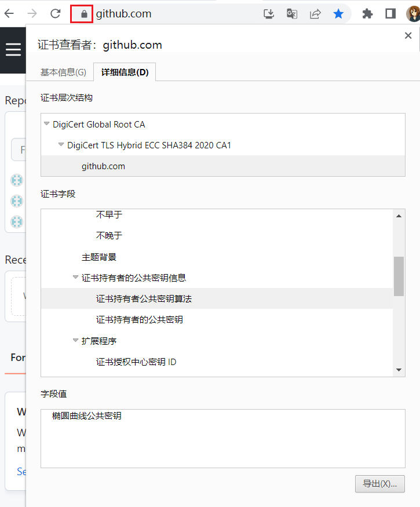Viewport: 420px width, 507px height.
Task: Go forward with the browser arrow
Action: pos(32,13)
